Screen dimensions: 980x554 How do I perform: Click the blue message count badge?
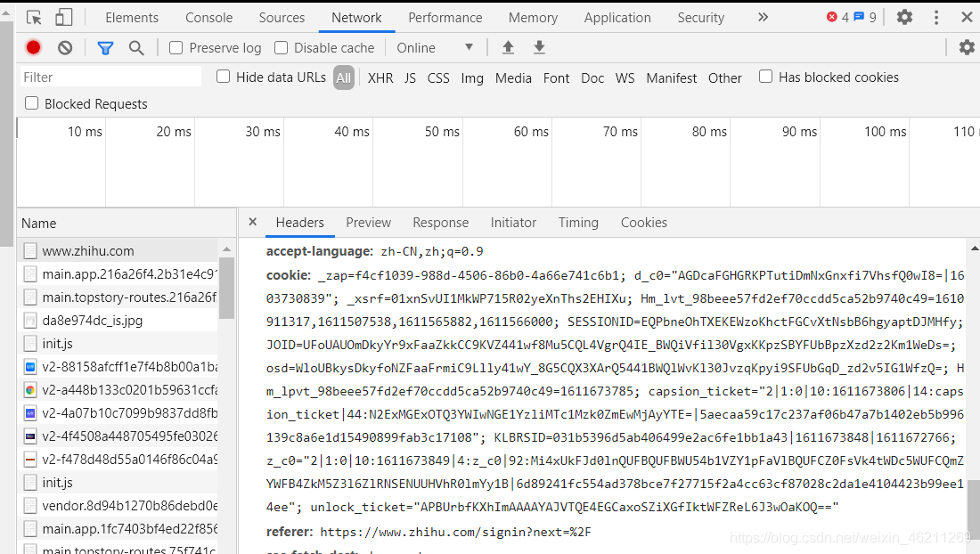point(866,18)
